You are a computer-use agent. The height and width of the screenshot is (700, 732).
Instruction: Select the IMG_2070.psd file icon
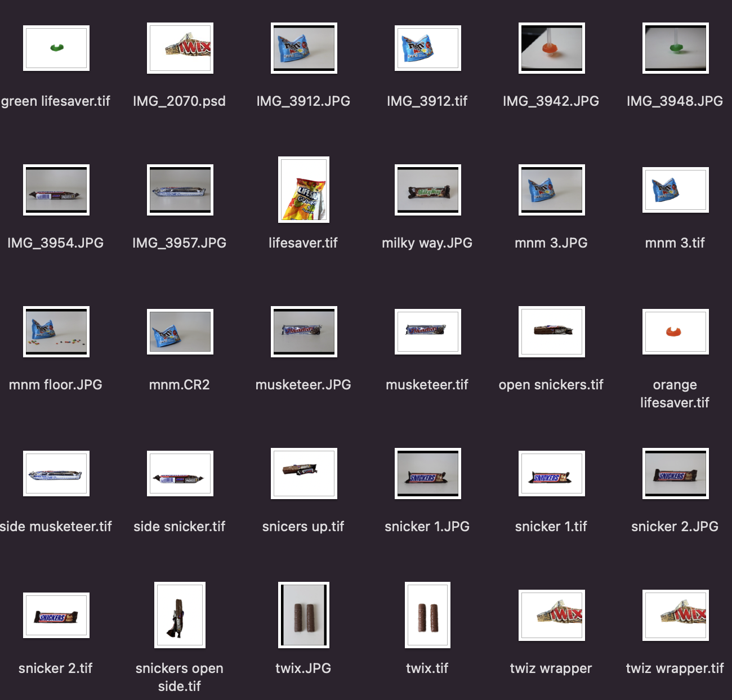point(180,48)
